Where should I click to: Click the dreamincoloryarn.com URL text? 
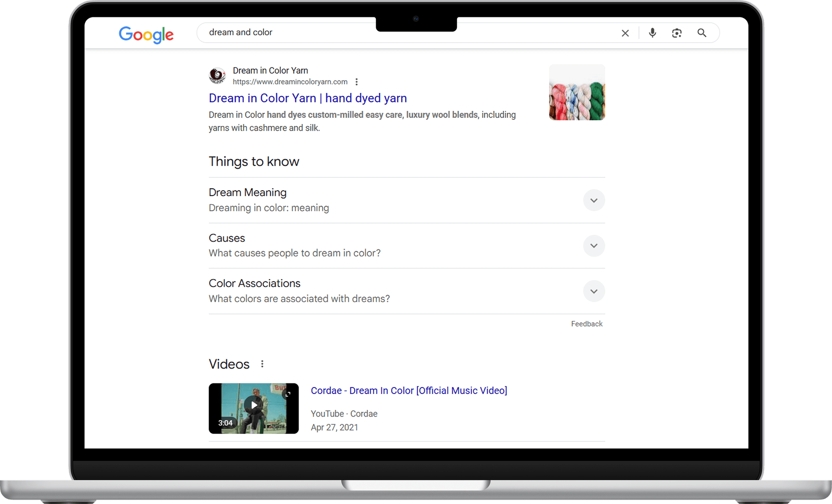[x=290, y=82]
